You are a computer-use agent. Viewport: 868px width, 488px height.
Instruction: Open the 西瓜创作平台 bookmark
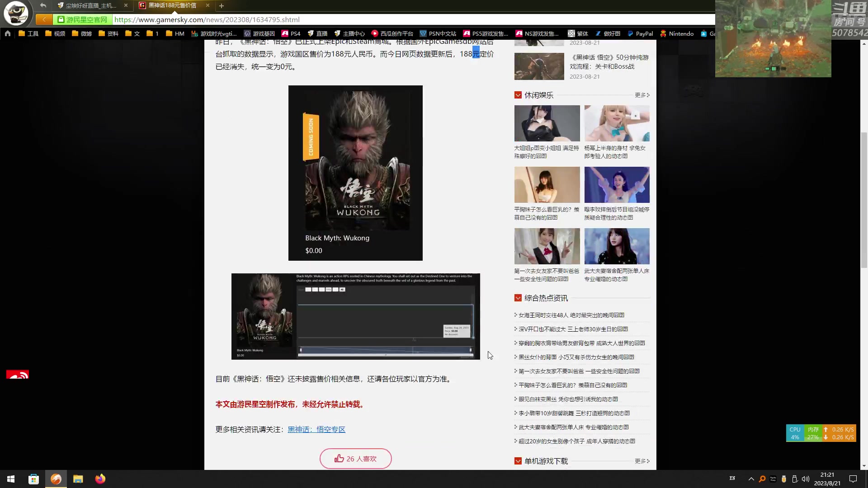coord(392,33)
